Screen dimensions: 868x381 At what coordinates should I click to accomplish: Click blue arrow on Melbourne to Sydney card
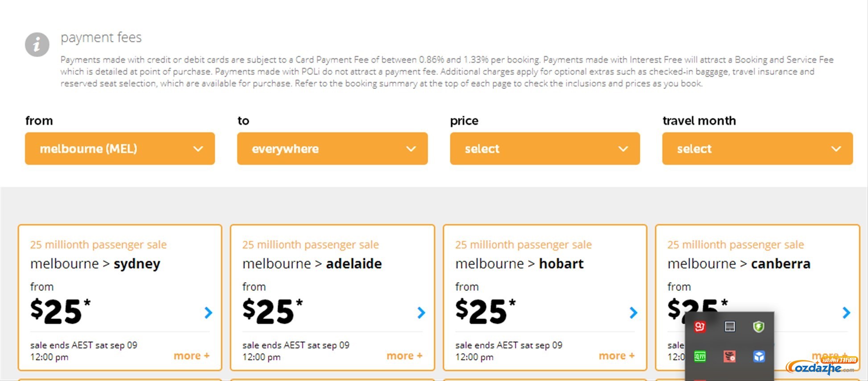coord(208,312)
